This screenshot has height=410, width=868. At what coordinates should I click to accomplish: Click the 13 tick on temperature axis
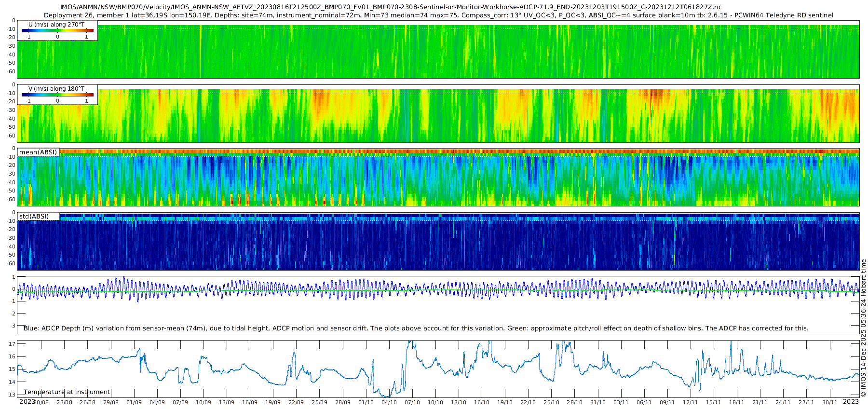point(12,395)
